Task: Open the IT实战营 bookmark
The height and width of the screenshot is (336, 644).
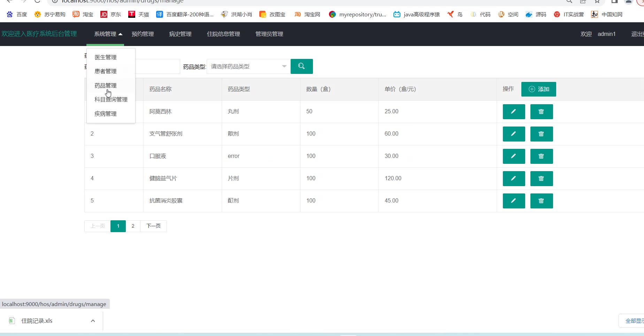Action: pos(569,14)
